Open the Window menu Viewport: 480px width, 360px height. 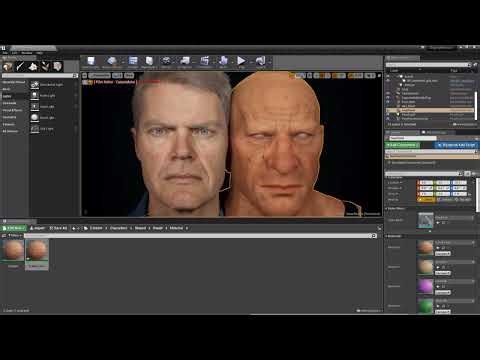click(x=27, y=53)
